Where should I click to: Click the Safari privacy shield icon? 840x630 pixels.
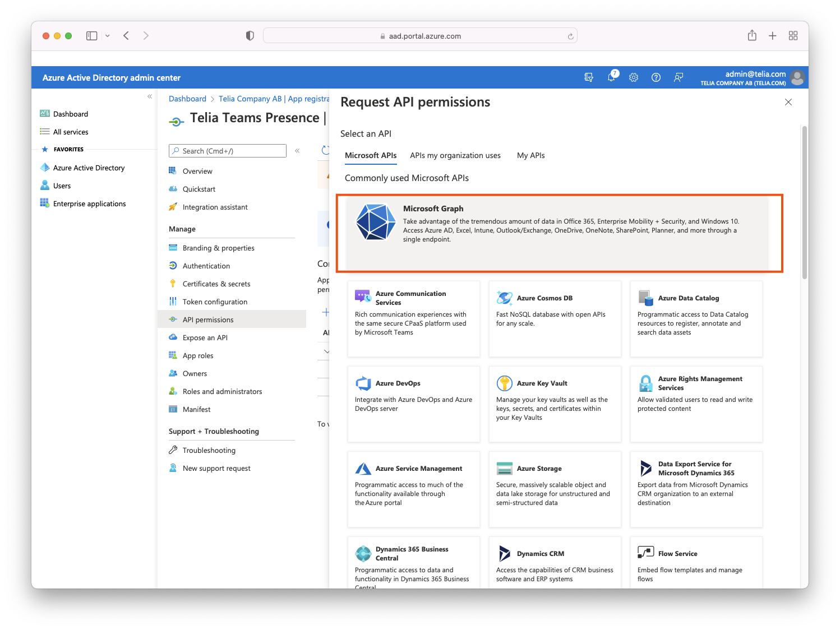tap(250, 36)
